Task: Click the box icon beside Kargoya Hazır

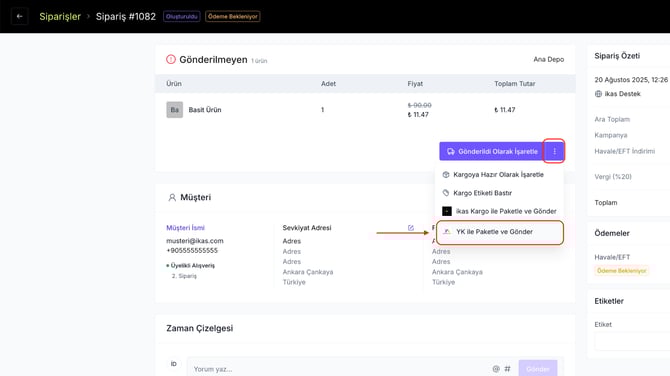Action: click(x=446, y=174)
